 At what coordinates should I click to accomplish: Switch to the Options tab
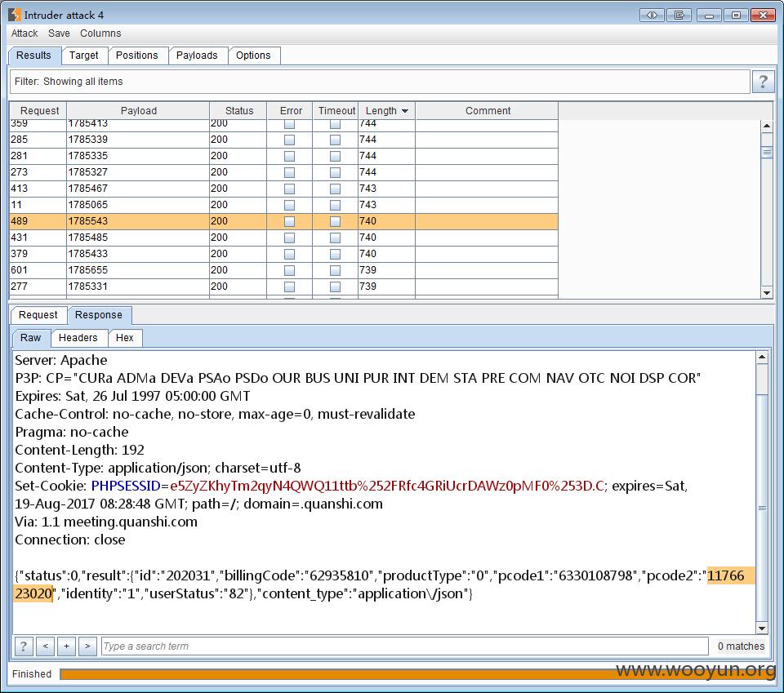253,56
